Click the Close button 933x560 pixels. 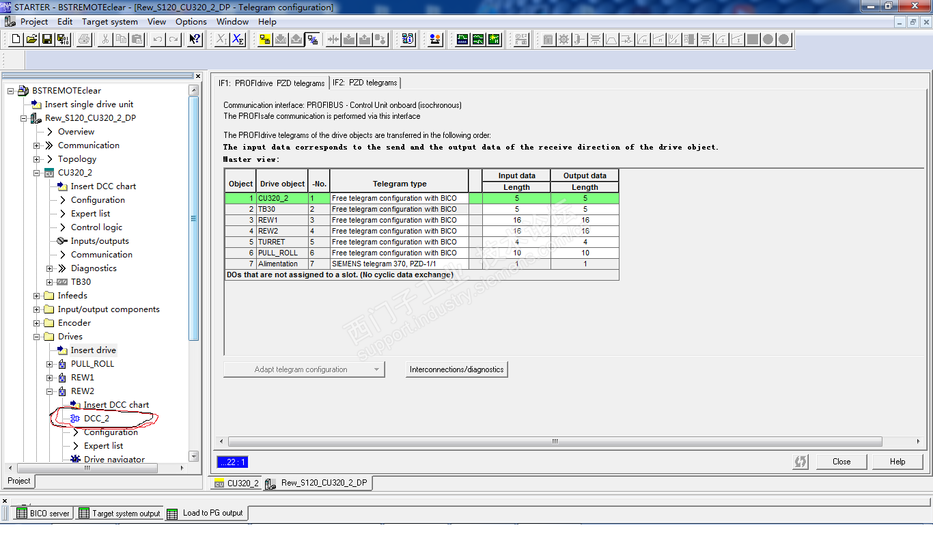pyautogui.click(x=841, y=462)
